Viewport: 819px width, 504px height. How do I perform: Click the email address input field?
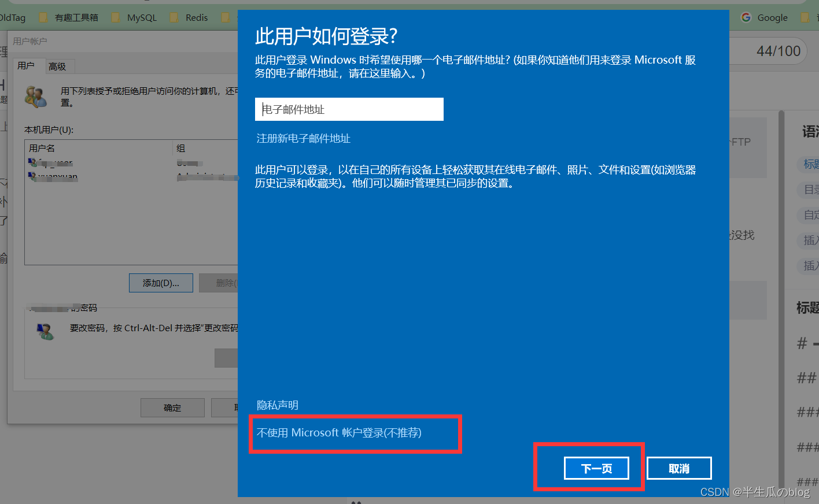click(349, 109)
